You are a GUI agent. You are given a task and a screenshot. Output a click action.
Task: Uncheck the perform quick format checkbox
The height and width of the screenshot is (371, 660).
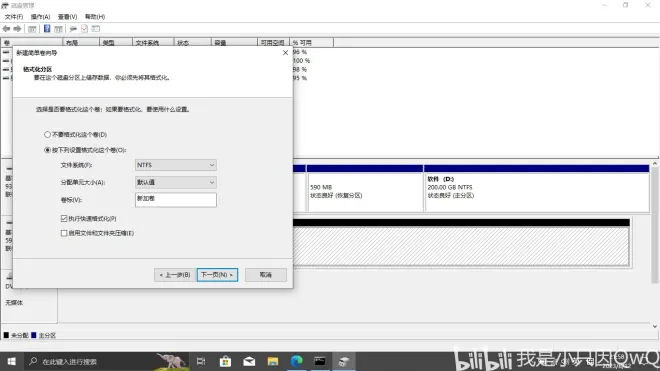64,218
